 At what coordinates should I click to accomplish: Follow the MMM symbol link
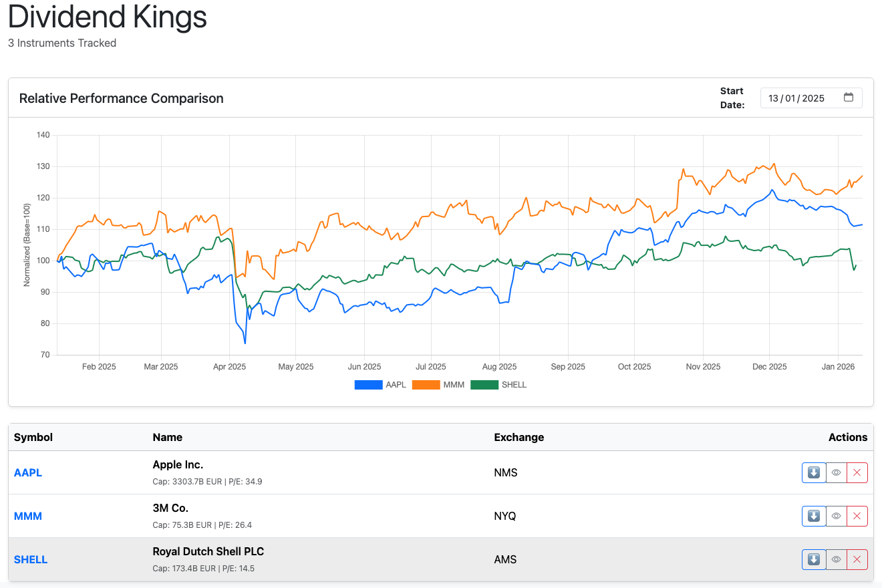coord(28,516)
